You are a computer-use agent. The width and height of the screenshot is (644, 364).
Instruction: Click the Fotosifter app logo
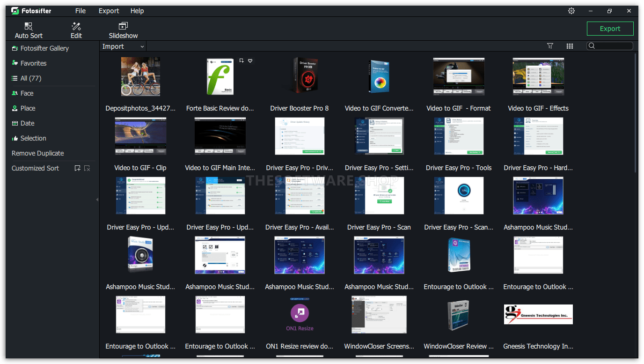pos(31,11)
